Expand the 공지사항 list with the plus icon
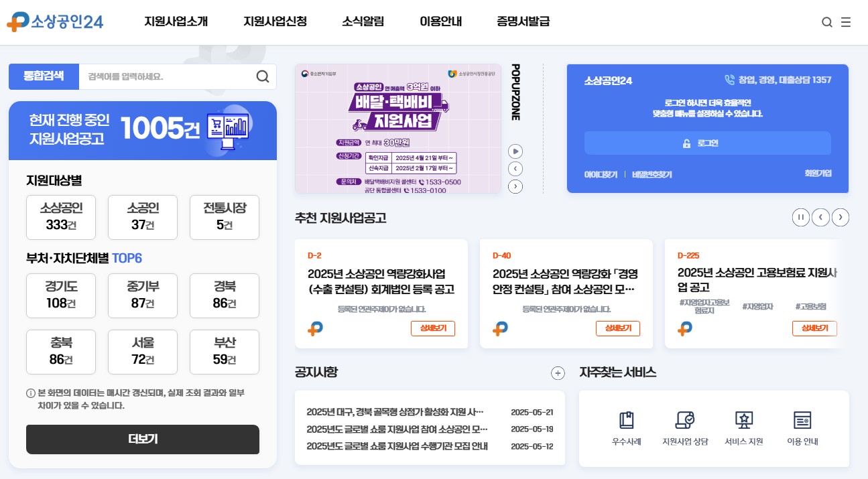The image size is (868, 479). [558, 373]
